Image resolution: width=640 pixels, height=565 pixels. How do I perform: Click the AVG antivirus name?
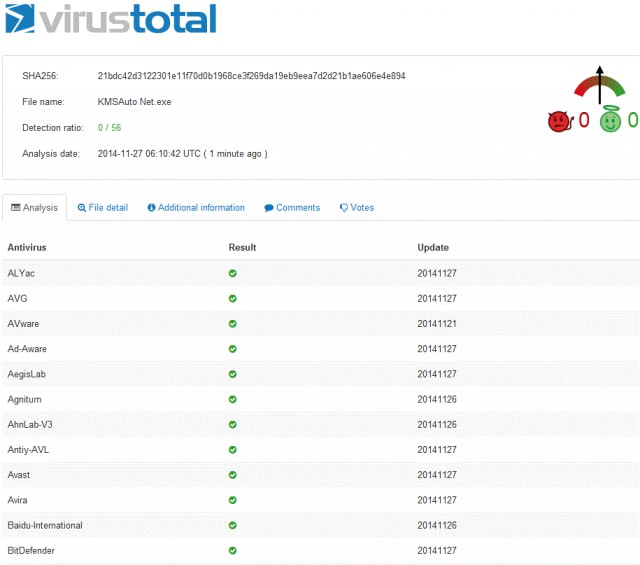[18, 298]
